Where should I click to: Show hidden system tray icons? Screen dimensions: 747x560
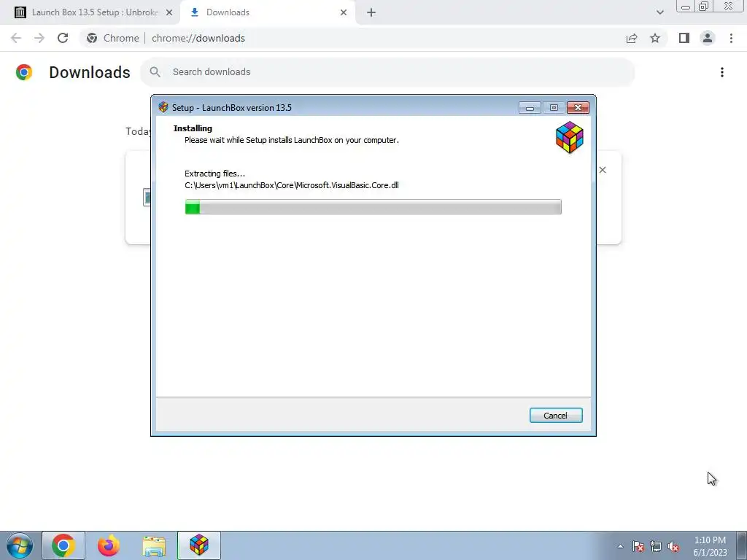coord(620,546)
